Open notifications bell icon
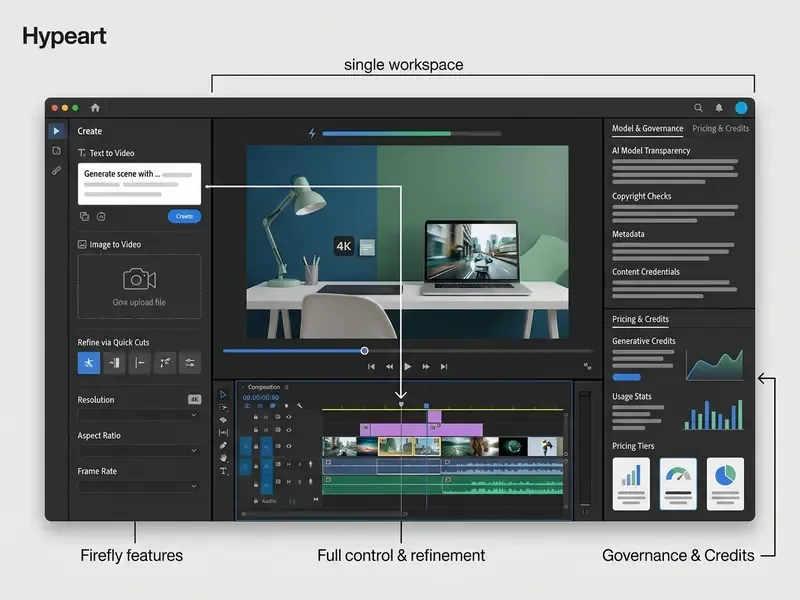The width and height of the screenshot is (800, 600). click(719, 108)
